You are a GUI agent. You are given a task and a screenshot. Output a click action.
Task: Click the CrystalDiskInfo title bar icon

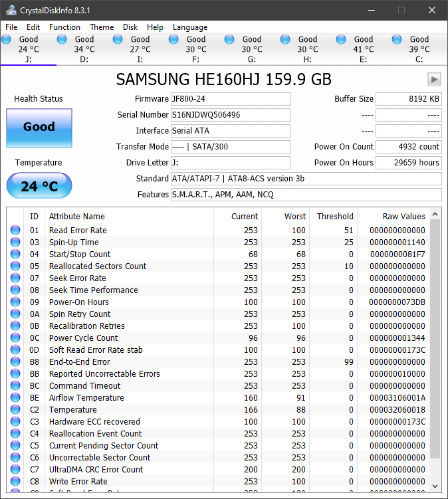tap(11, 10)
